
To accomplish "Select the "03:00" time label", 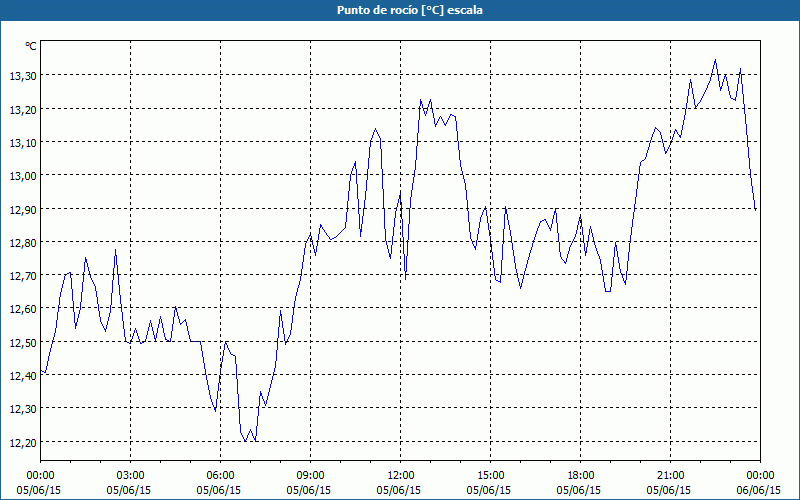I will coord(130,476).
